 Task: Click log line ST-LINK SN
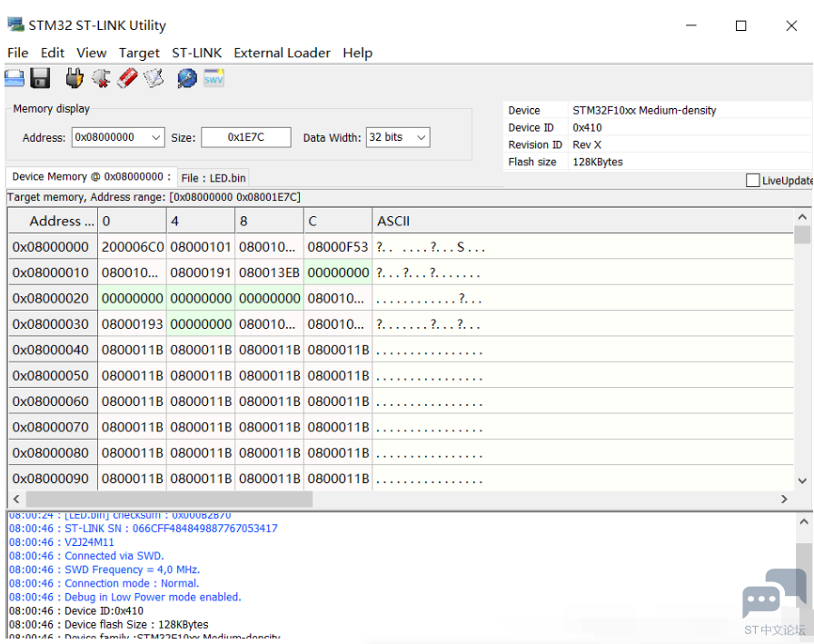[144, 529]
